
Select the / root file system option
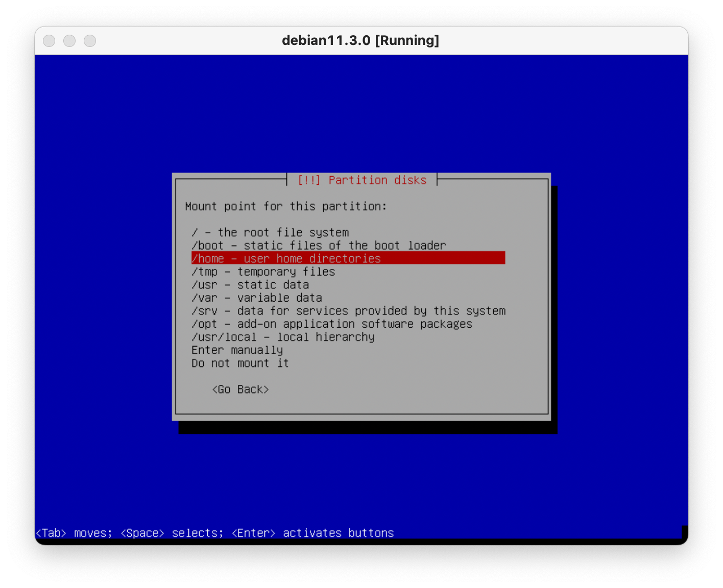click(x=270, y=233)
